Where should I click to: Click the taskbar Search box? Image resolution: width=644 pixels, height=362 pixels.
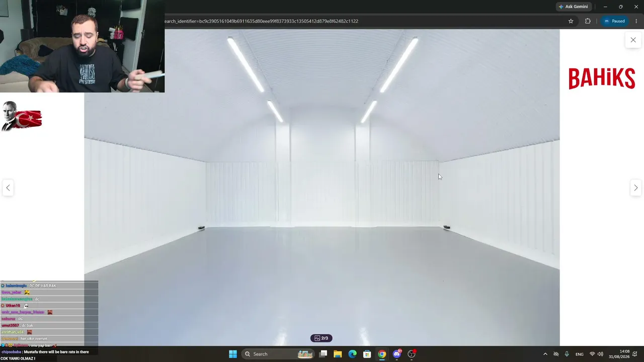(x=279, y=354)
